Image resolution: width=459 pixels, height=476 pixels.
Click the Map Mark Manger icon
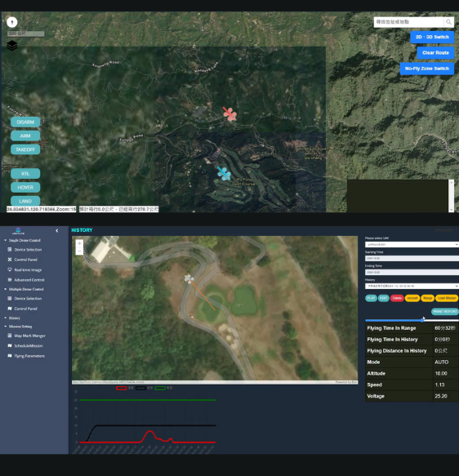[10, 336]
